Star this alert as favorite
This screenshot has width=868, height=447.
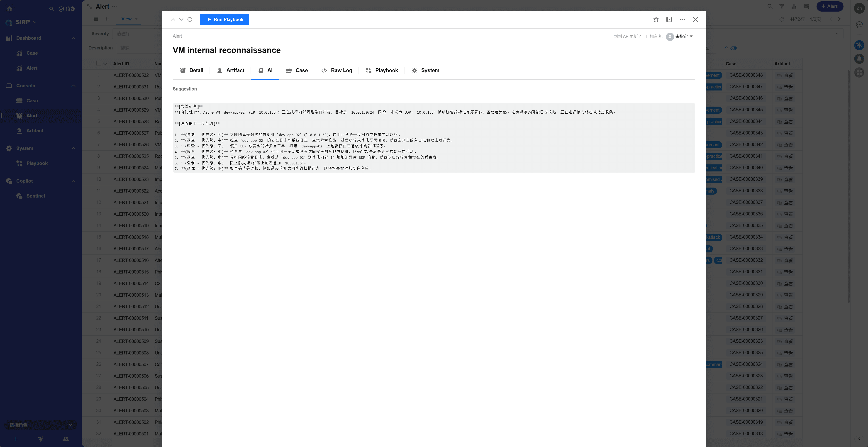(x=656, y=20)
